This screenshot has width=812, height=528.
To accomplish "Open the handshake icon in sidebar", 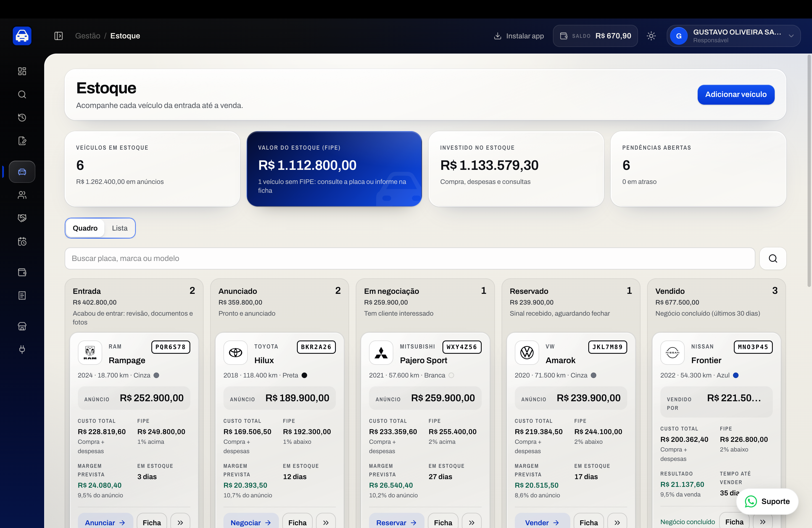I will pos(22,218).
